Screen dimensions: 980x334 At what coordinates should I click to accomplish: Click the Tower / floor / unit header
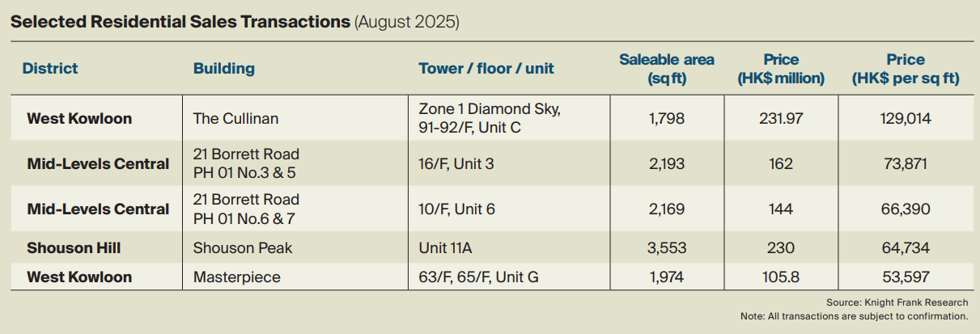[x=486, y=69]
